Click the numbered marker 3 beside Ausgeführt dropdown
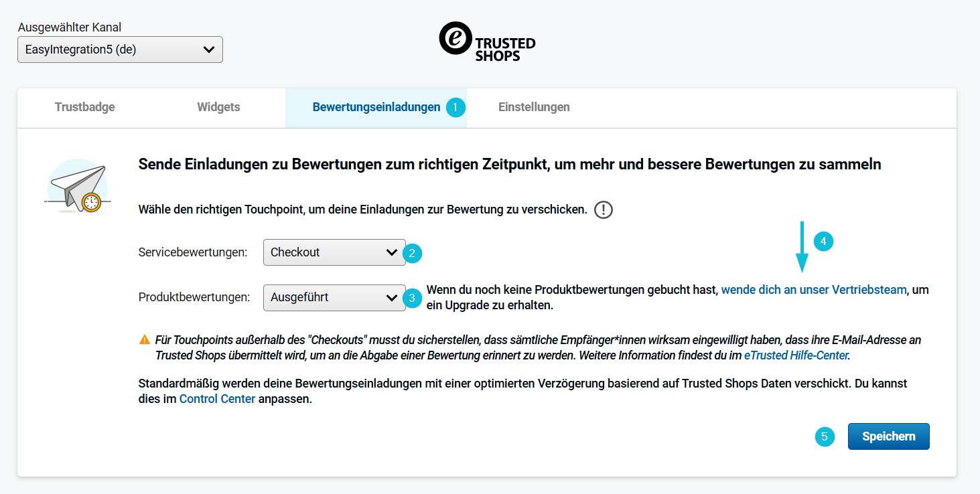The image size is (980, 494). pyautogui.click(x=412, y=298)
